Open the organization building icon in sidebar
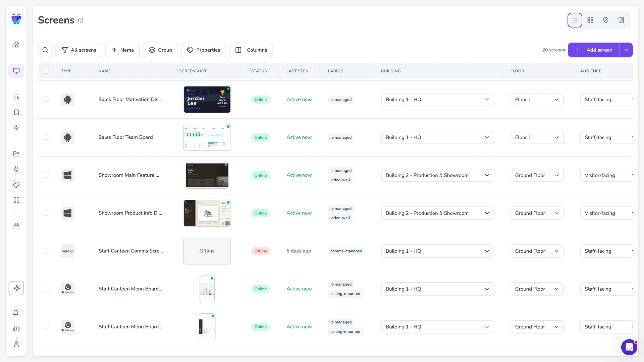 tap(16, 328)
